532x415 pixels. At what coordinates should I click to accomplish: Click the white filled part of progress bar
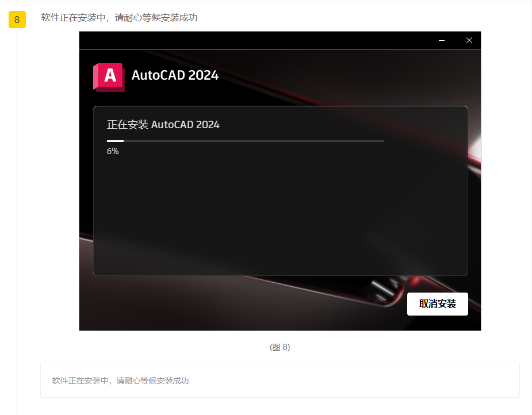(115, 141)
